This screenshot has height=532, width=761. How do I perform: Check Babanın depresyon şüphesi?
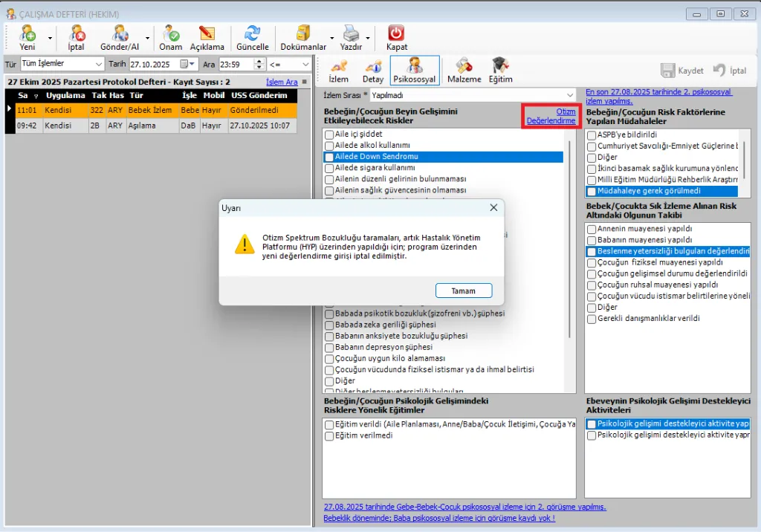[x=329, y=348]
